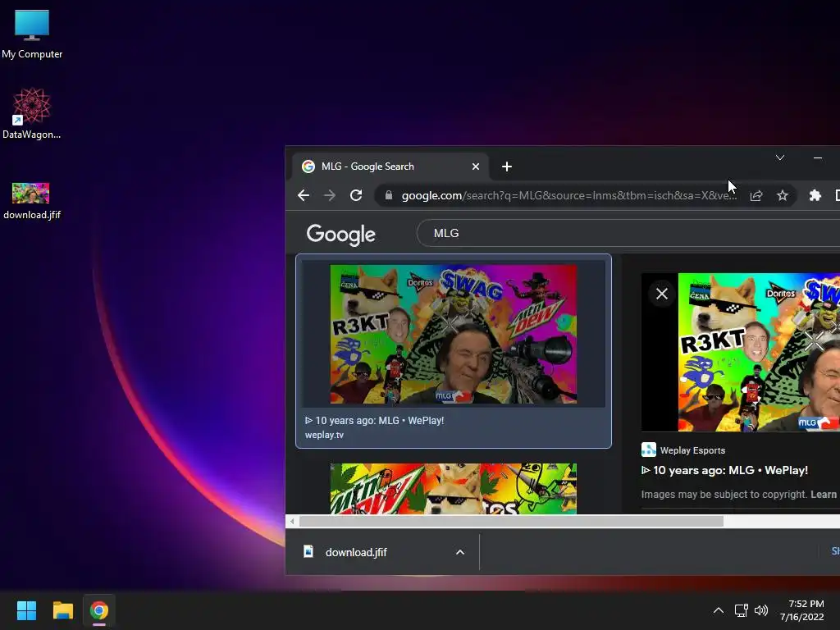Viewport: 840px width, 630px height.
Task: Select the Mtn Dew doge image result
Action: pyautogui.click(x=453, y=489)
